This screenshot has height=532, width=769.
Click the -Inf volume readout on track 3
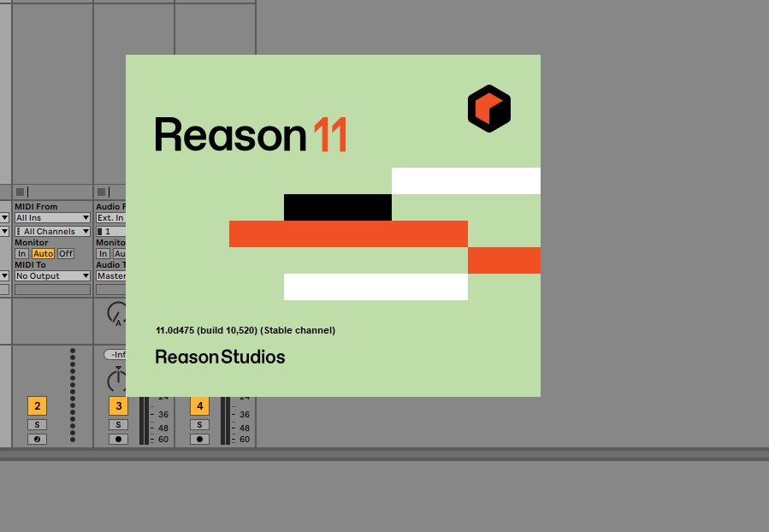click(115, 354)
